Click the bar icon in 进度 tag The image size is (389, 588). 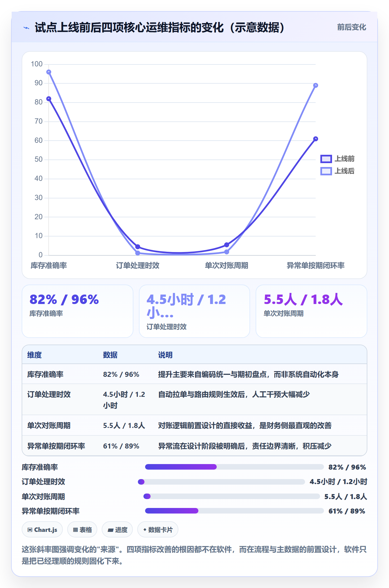click(110, 530)
